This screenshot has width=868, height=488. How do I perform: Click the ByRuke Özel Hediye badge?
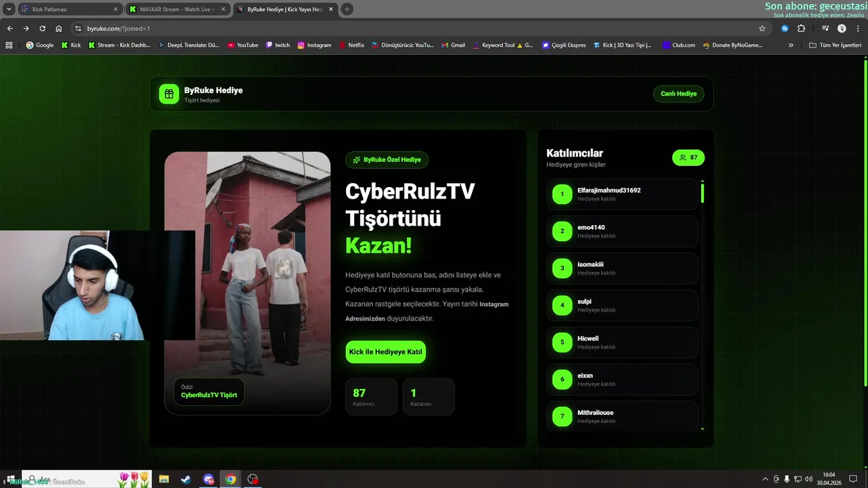click(387, 160)
